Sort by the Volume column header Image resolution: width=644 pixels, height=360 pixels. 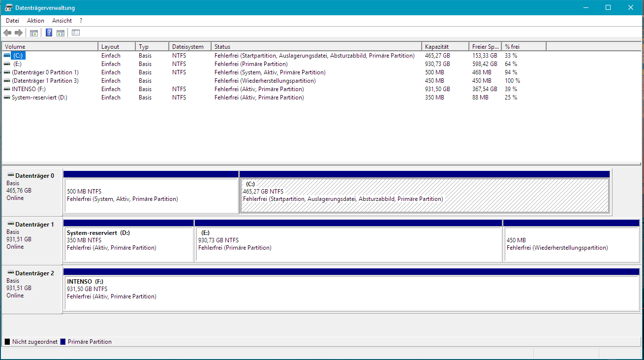(50, 47)
